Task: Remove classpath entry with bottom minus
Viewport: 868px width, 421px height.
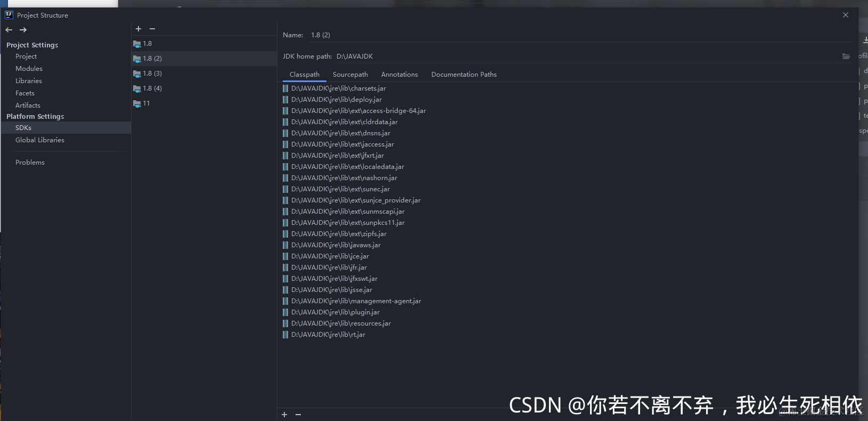Action: pos(298,415)
